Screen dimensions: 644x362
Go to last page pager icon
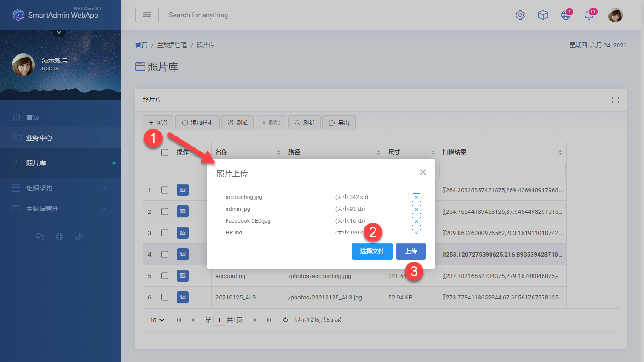(269, 320)
